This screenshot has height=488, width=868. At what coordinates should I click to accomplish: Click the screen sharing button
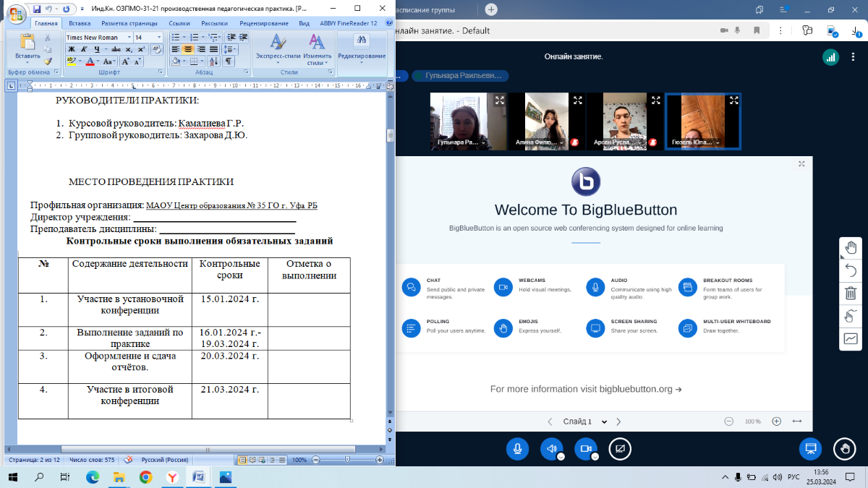[619, 449]
